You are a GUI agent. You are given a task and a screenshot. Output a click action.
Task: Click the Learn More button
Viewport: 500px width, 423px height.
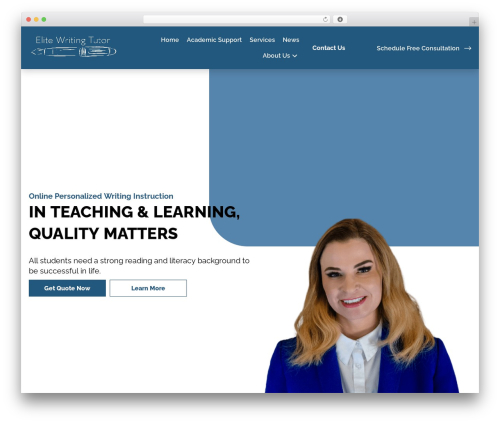pyautogui.click(x=148, y=288)
